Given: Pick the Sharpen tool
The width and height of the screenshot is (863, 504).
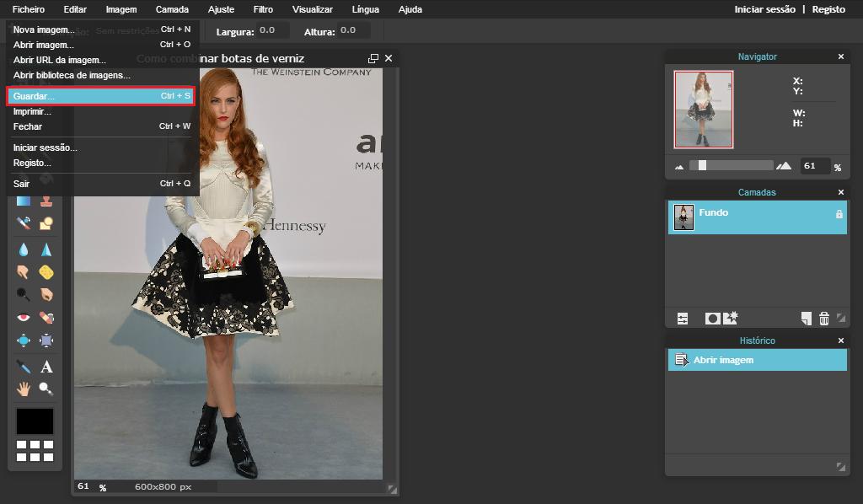Looking at the screenshot, I should click(46, 249).
